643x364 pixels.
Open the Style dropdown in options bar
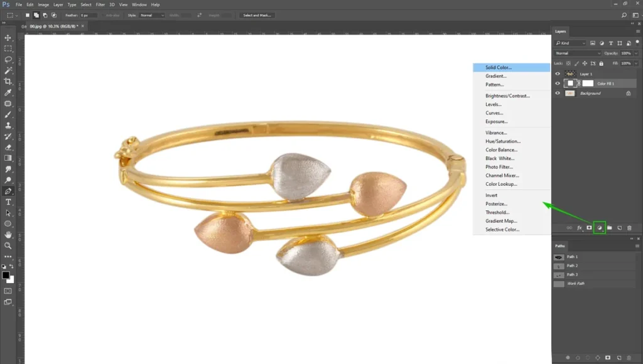click(x=151, y=15)
